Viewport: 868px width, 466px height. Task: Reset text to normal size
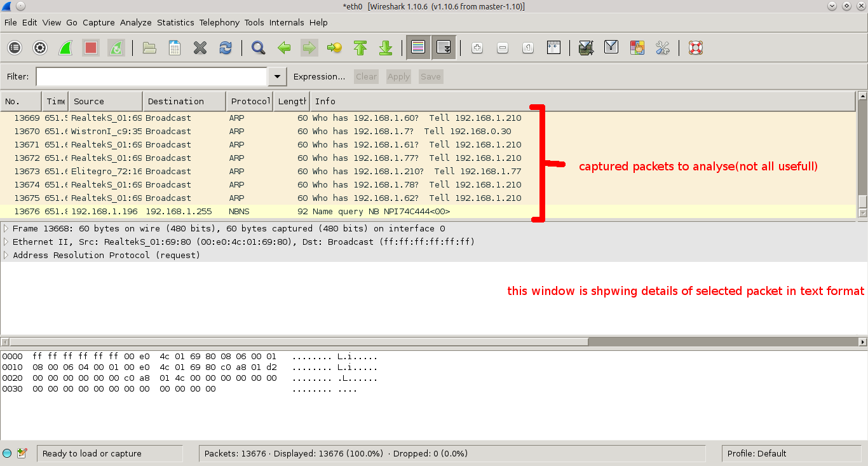point(528,48)
